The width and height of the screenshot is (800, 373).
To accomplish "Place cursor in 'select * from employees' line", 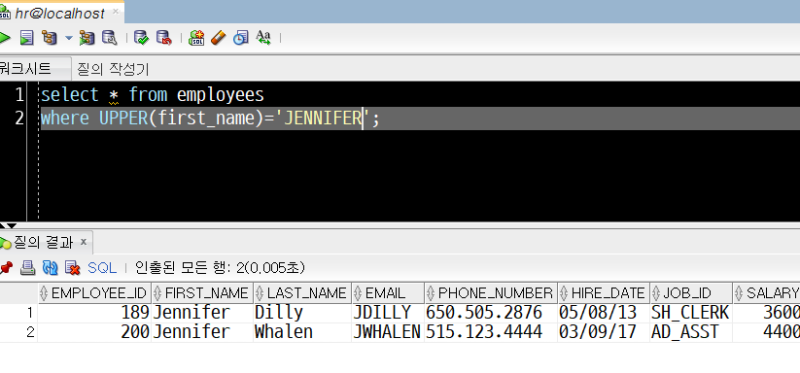I will coord(153,95).
